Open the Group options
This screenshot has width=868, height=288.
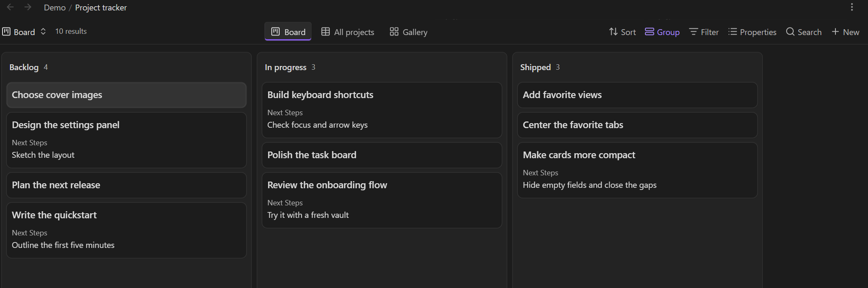(x=662, y=32)
